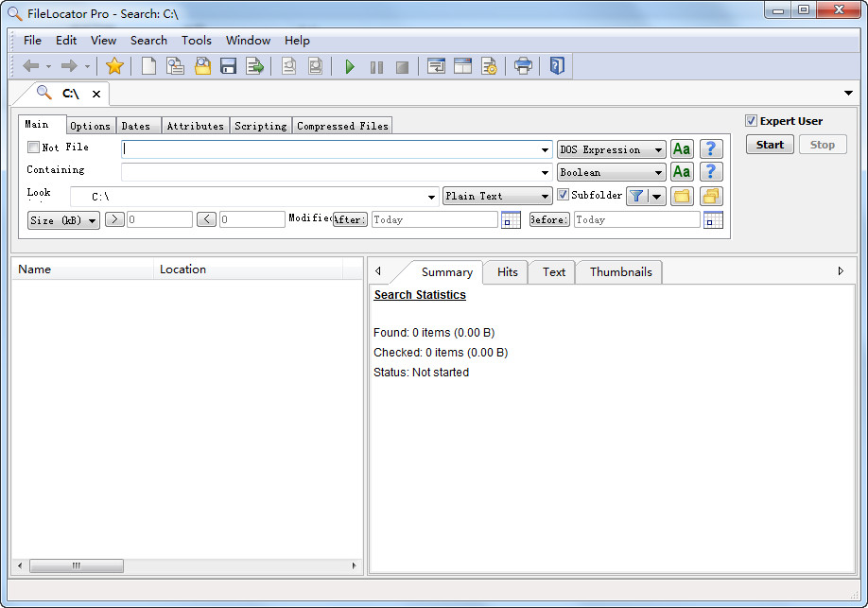Open the Favorites star icon
868x608 pixels.
pos(114,66)
